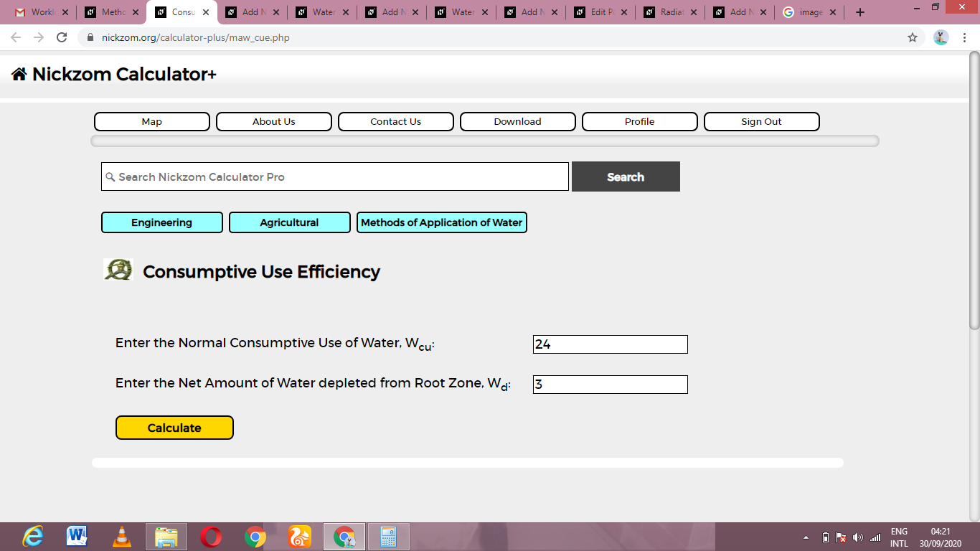Click the Download button
This screenshot has height=551, width=980.
pyautogui.click(x=518, y=121)
